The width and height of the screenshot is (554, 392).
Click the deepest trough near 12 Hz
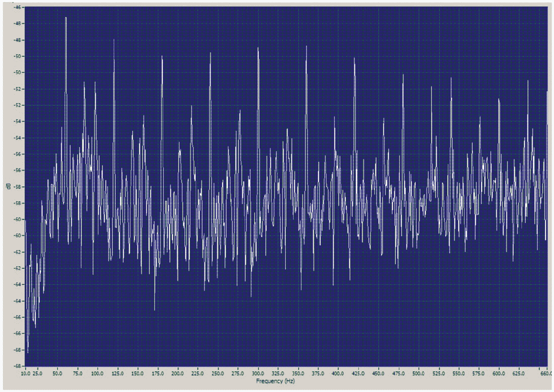point(28,352)
